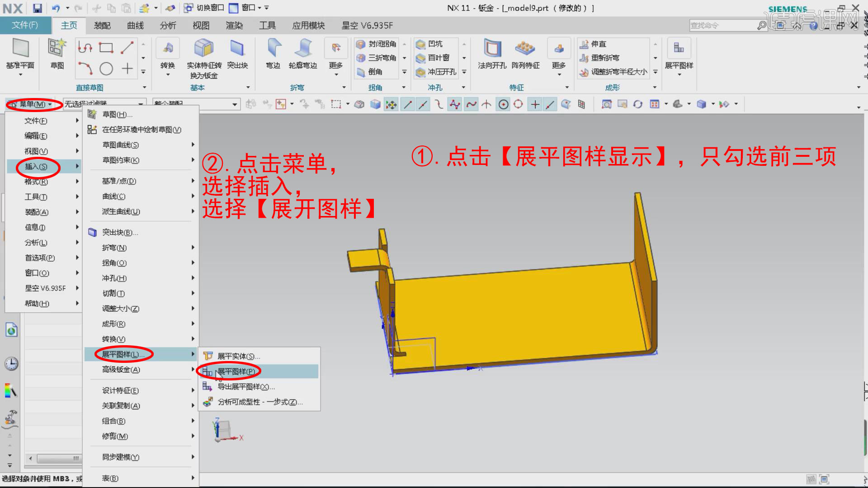Click in the Find Command search field

click(x=723, y=26)
